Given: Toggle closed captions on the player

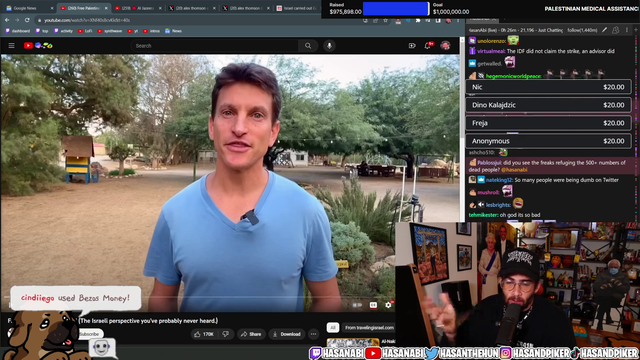Looking at the screenshot, I should (373, 305).
